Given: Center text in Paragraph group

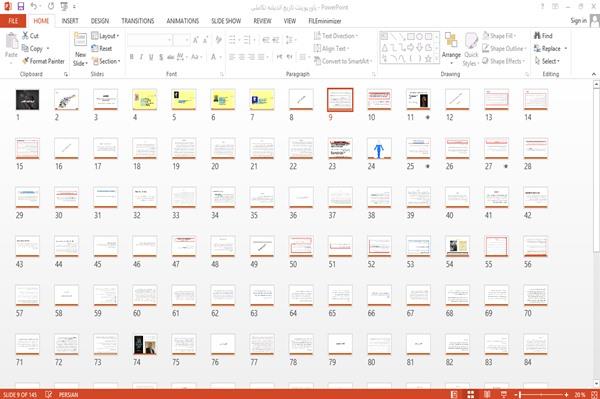Looking at the screenshot, I should 241,57.
